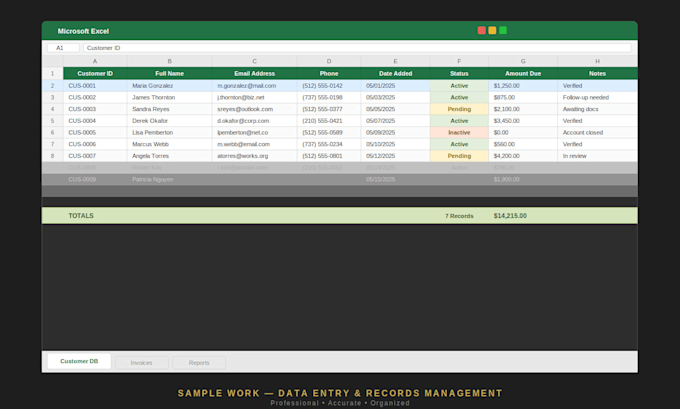
Task: Select cell CUS-0001
Action: tap(95, 86)
